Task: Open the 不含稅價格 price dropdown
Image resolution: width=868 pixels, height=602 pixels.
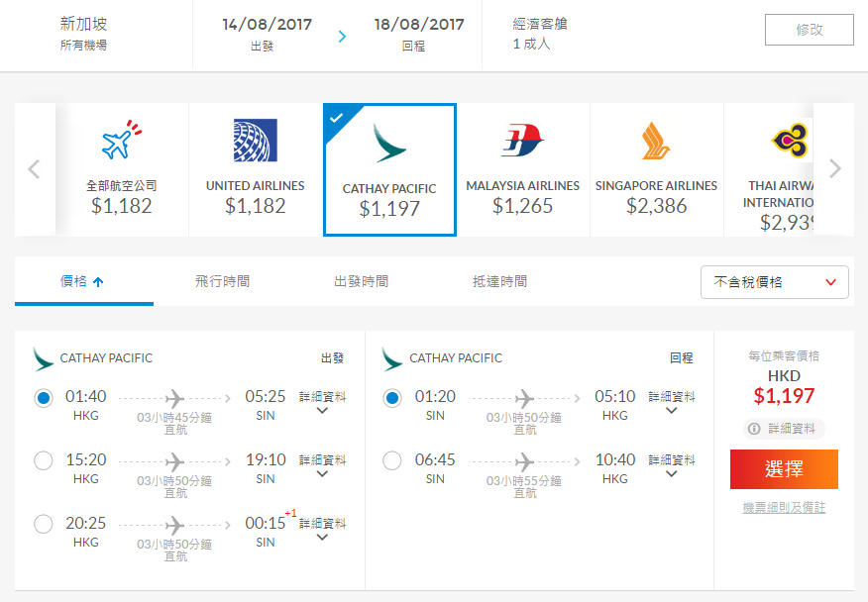Action: (775, 282)
